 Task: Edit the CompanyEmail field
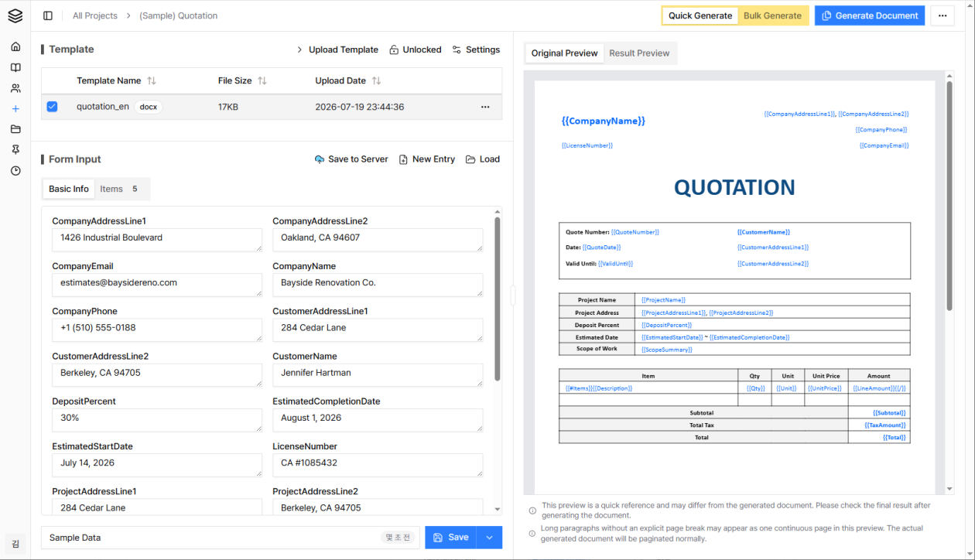(x=157, y=285)
